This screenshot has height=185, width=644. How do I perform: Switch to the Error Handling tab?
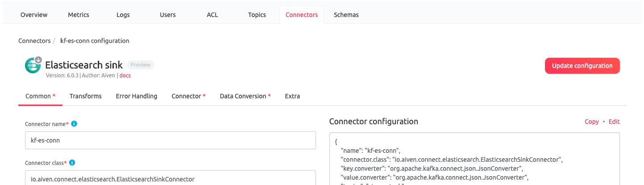point(137,96)
